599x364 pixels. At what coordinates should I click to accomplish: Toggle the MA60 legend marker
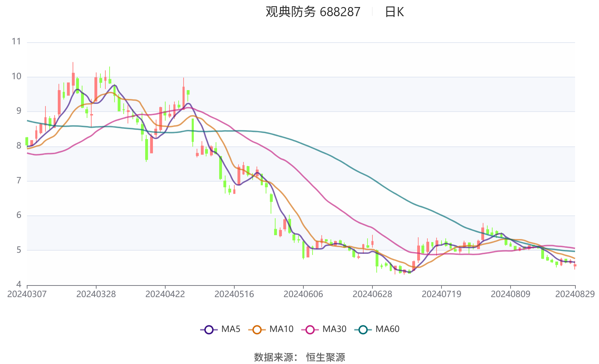point(363,330)
